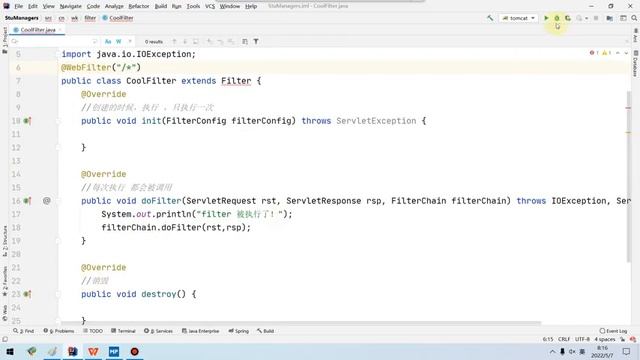Click the override gutter icon on line 16
The height and width of the screenshot is (360, 640).
tap(27, 201)
